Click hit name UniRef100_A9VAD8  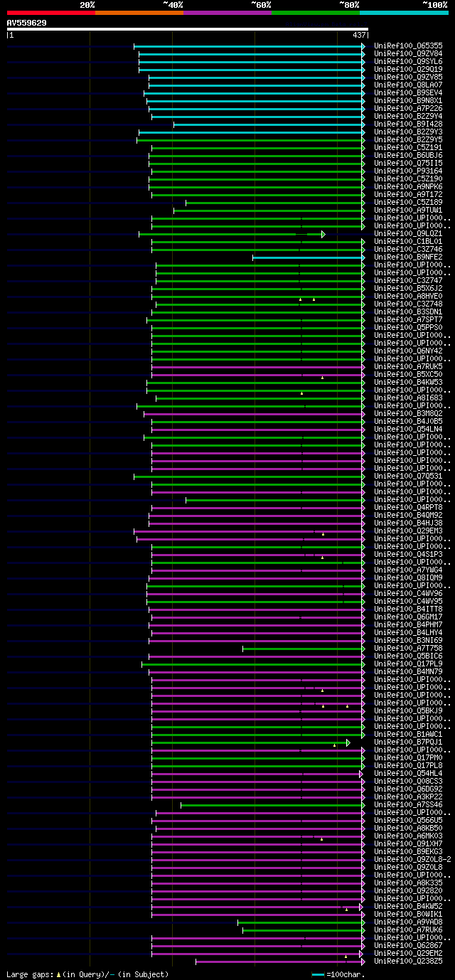[x=408, y=922]
